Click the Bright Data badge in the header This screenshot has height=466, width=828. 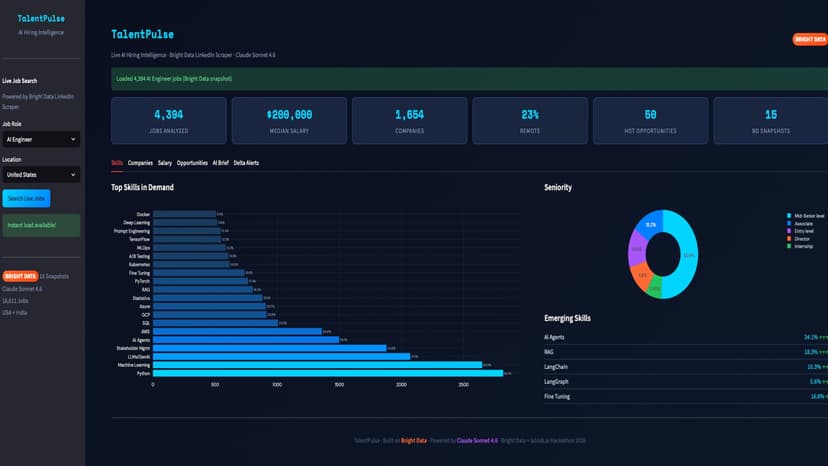[x=810, y=40]
